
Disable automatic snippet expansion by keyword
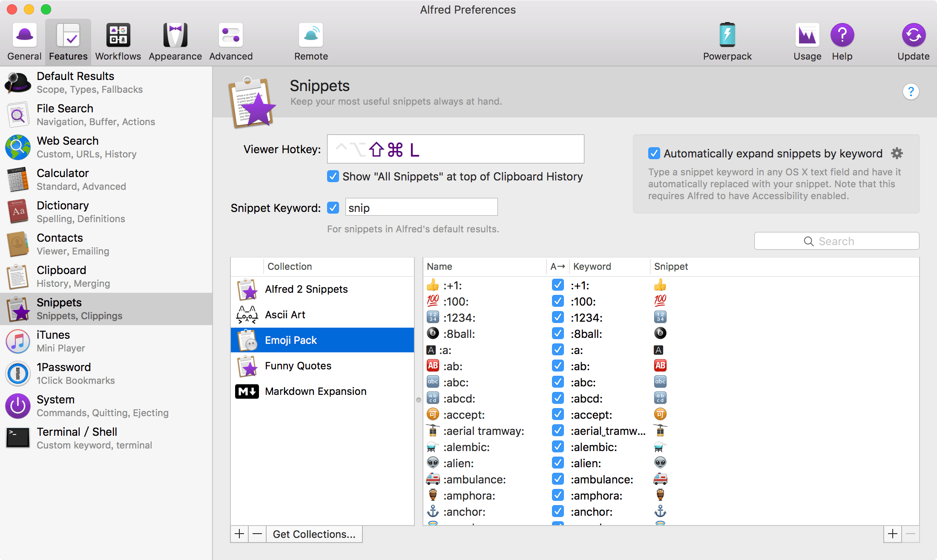point(654,153)
